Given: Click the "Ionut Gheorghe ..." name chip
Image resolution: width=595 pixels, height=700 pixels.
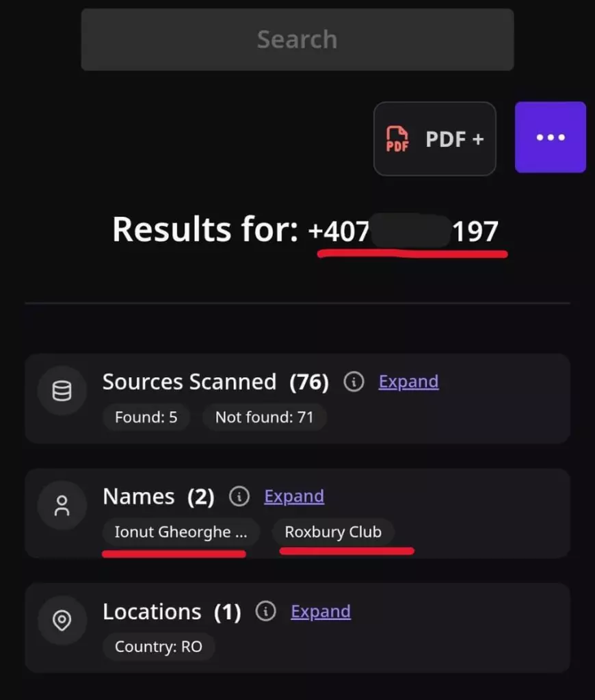Looking at the screenshot, I should pyautogui.click(x=181, y=532).
